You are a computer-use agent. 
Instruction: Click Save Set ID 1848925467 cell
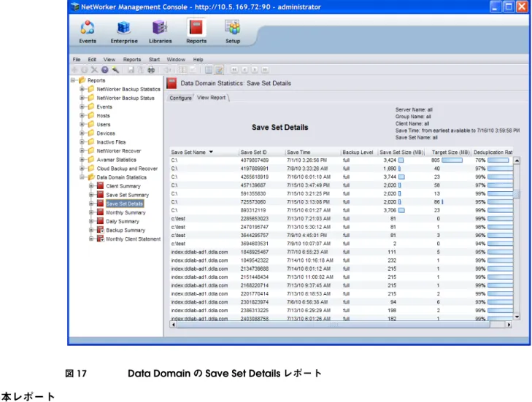coord(255,252)
